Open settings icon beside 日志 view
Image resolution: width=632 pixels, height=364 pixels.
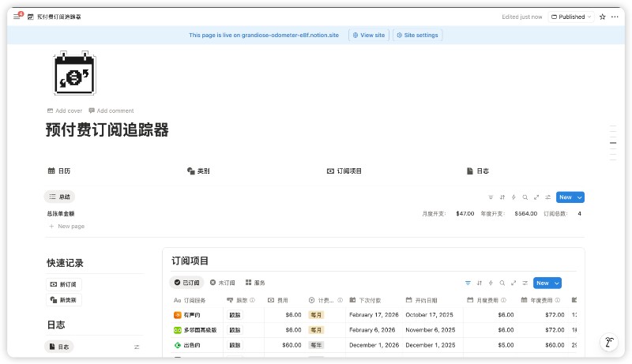pyautogui.click(x=137, y=347)
